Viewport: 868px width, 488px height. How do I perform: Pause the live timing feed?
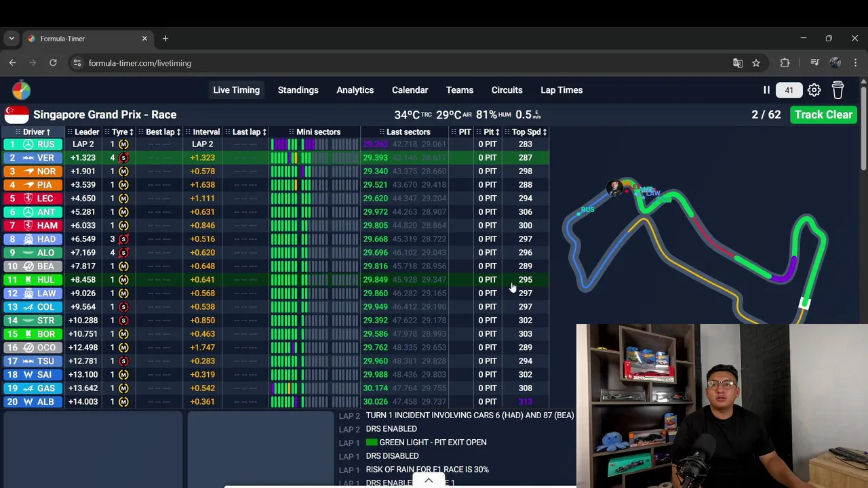(x=766, y=90)
